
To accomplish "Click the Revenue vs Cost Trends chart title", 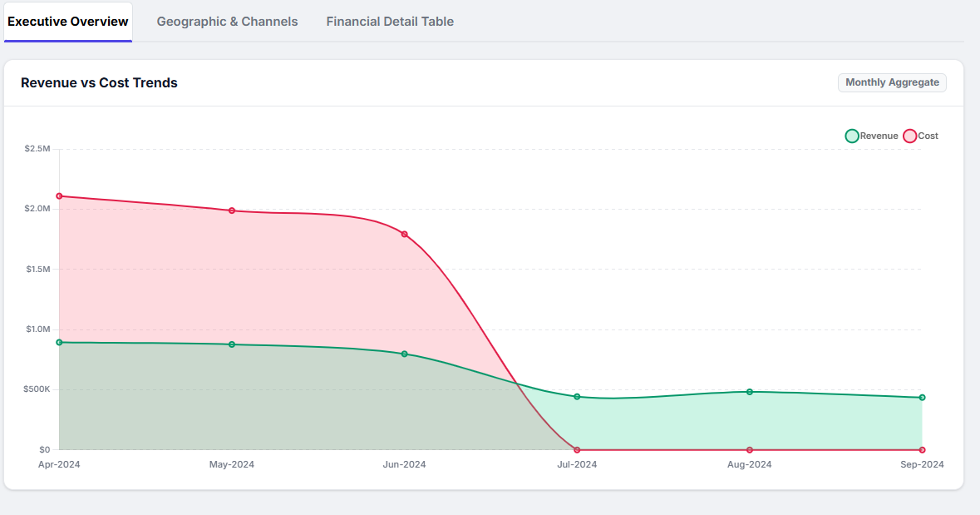I will coord(99,82).
